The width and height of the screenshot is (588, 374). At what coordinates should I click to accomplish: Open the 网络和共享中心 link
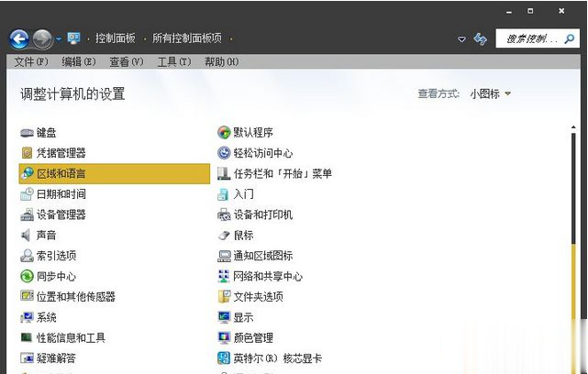(x=268, y=276)
